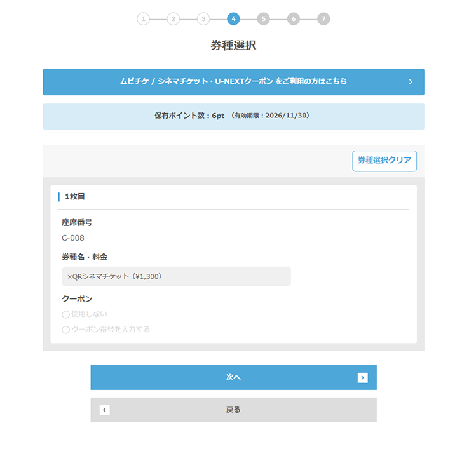The height and width of the screenshot is (449, 476).
Task: Click left arrow icon on 戻る button
Action: 105,410
